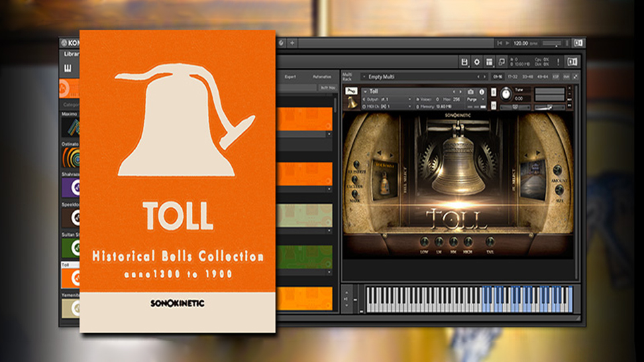Expand the Toll instrument name dropdown
The width and height of the screenshot is (644, 362).
click(365, 91)
